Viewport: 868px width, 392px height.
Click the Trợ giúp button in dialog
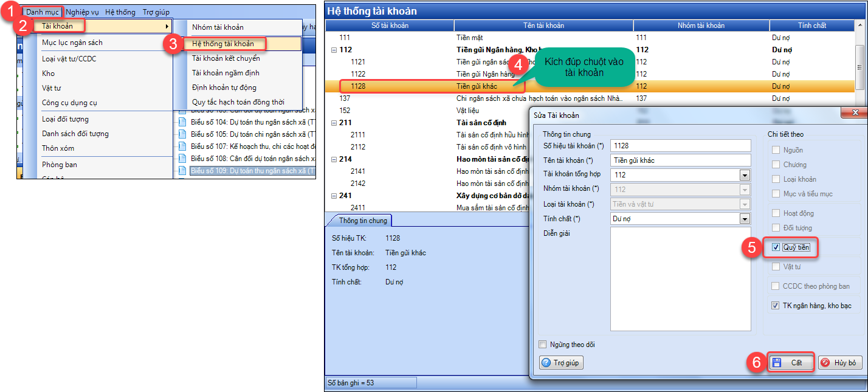pyautogui.click(x=562, y=363)
